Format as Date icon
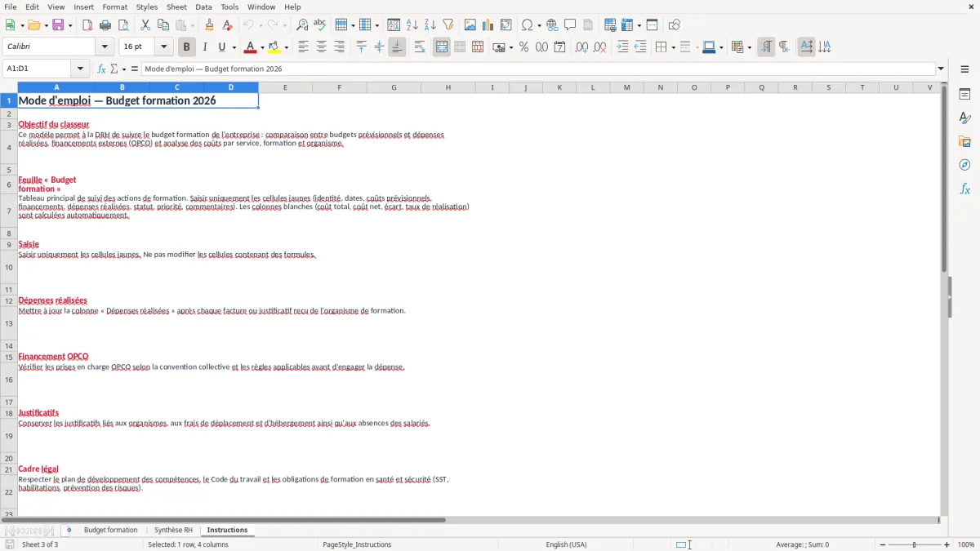 [x=559, y=47]
